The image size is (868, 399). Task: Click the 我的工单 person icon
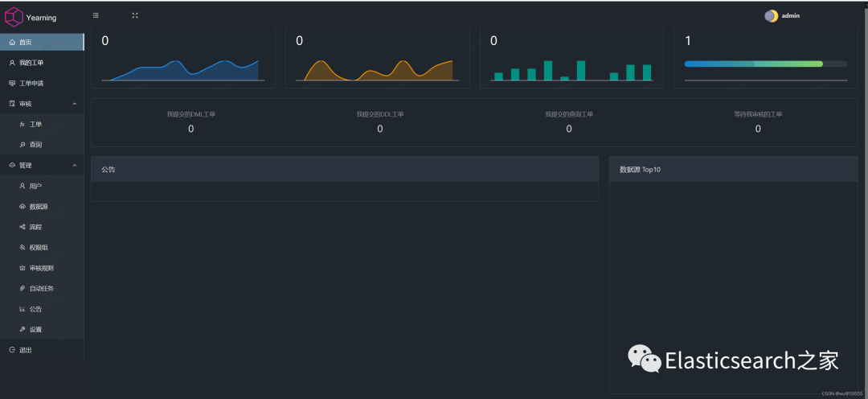point(12,63)
